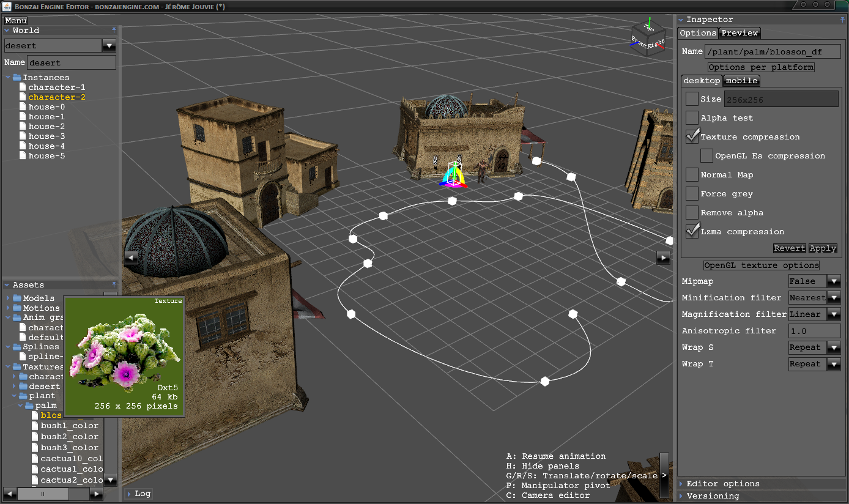Collapse the shortcut hints with arrow button
849x504 pixels.
[664, 475]
